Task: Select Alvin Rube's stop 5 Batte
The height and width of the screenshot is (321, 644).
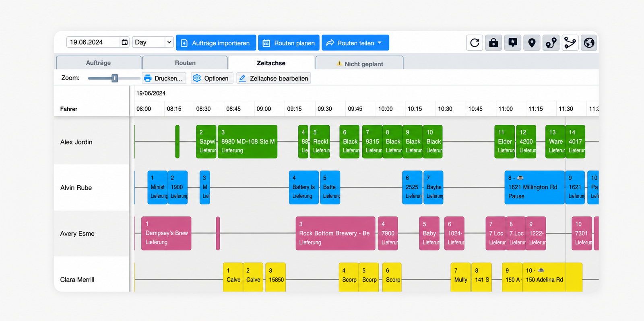Action: click(330, 187)
